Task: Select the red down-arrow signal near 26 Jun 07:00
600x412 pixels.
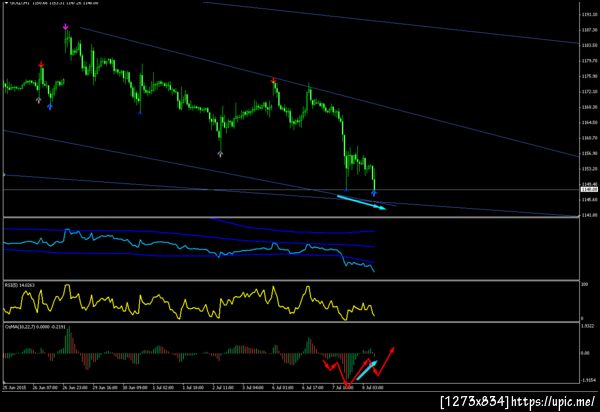Action: pos(41,64)
